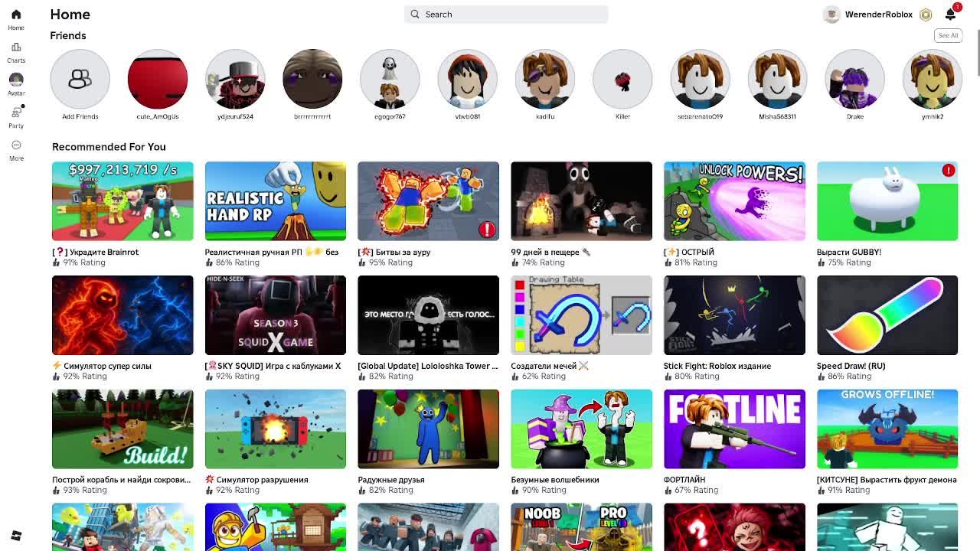Open Радужные друзья game thumbnail
Image resolution: width=980 pixels, height=551 pixels.
(x=428, y=429)
